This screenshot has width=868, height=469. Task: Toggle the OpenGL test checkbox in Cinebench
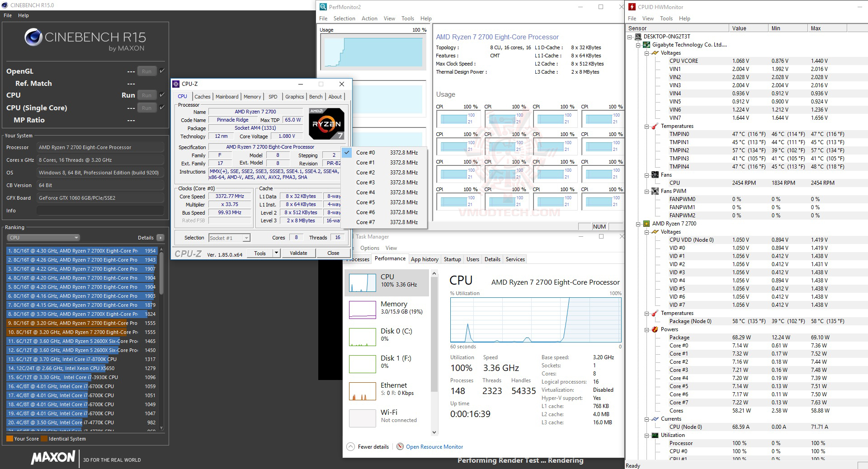(x=161, y=71)
